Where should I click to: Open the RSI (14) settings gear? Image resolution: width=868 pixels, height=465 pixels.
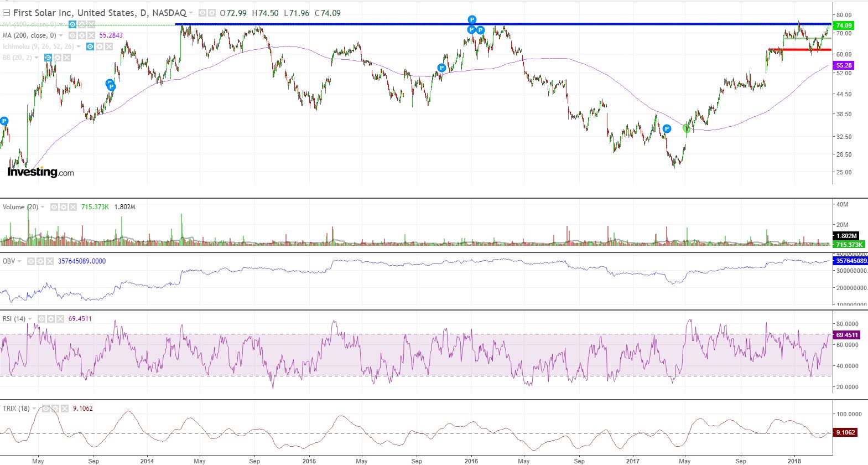click(x=51, y=319)
